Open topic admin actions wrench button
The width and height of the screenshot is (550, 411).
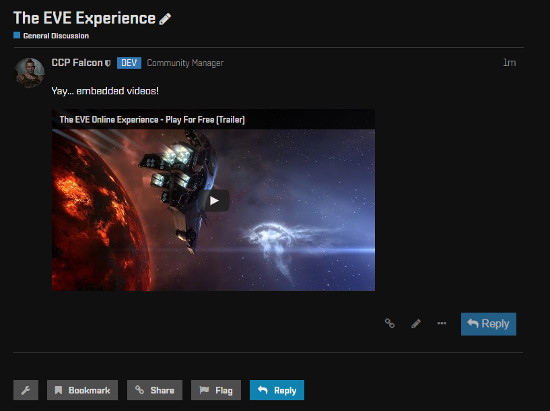click(x=26, y=390)
